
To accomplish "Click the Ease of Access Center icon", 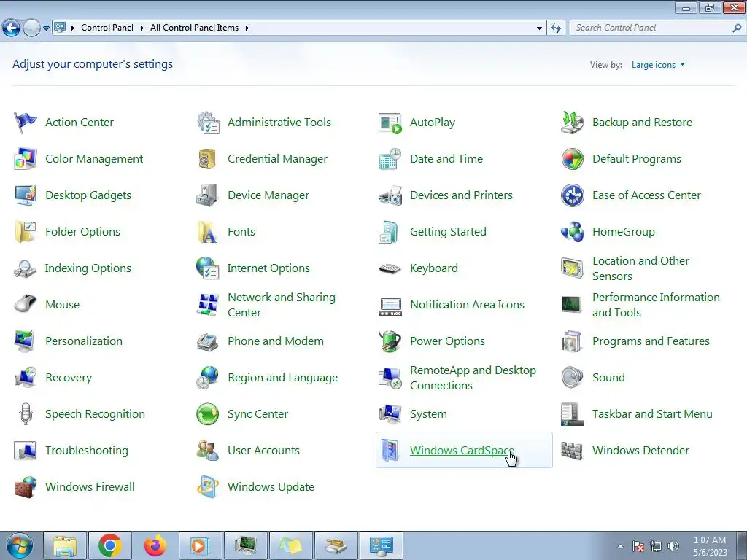I will 572,195.
